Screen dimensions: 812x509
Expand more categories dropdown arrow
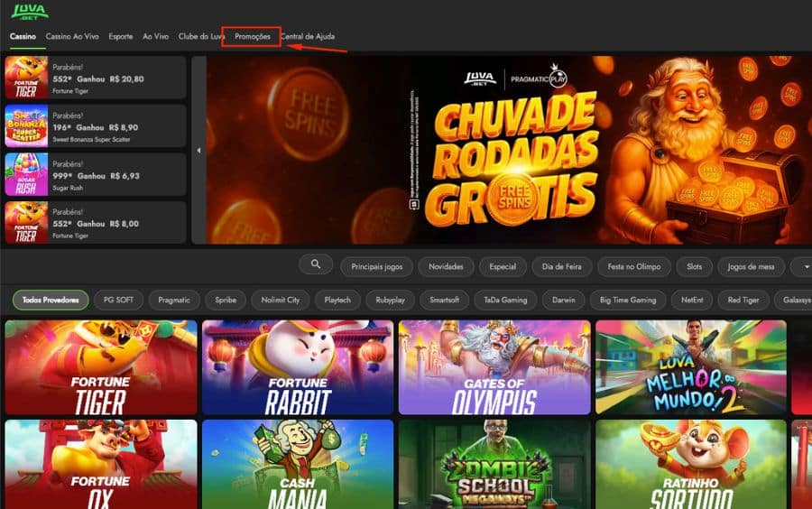point(806,266)
